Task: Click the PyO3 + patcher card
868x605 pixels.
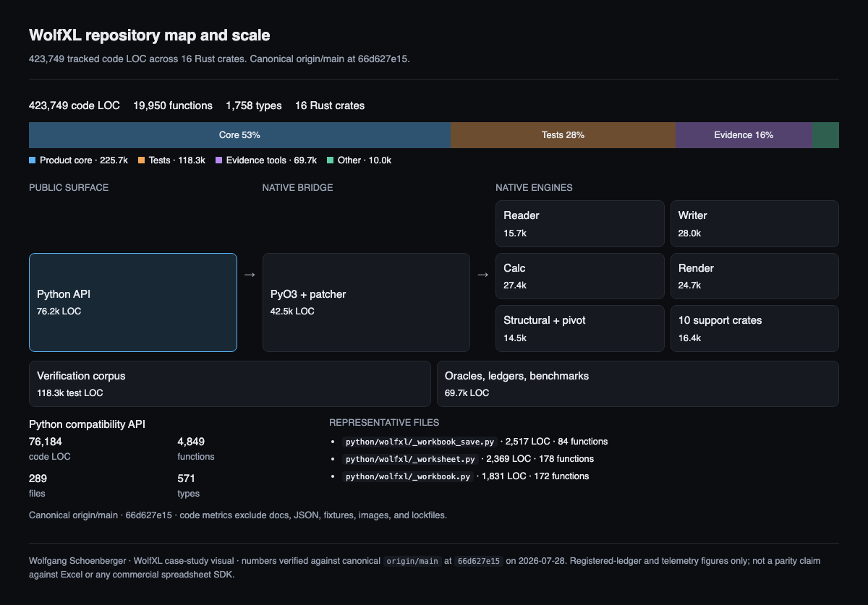Action: click(x=366, y=302)
